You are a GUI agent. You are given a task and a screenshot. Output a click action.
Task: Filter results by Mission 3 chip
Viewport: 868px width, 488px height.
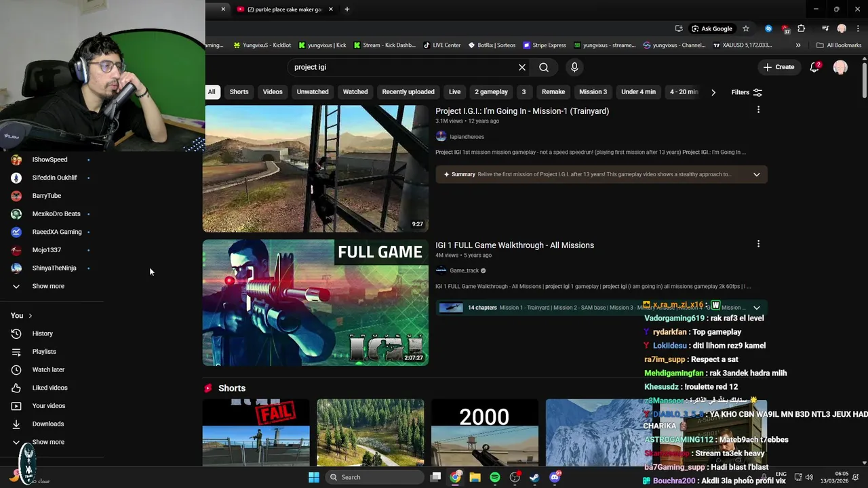pyautogui.click(x=593, y=92)
